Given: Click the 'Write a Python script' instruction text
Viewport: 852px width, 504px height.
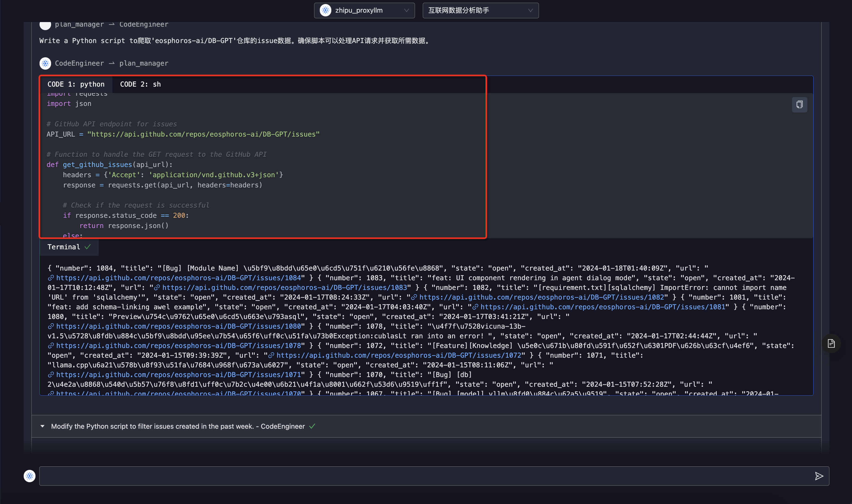Looking at the screenshot, I should (235, 41).
